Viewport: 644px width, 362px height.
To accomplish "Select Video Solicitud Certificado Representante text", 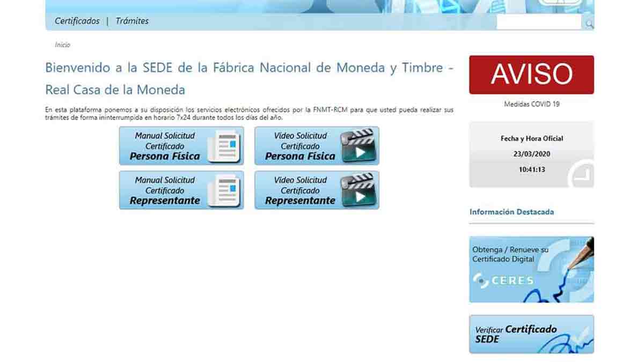I will (300, 190).
